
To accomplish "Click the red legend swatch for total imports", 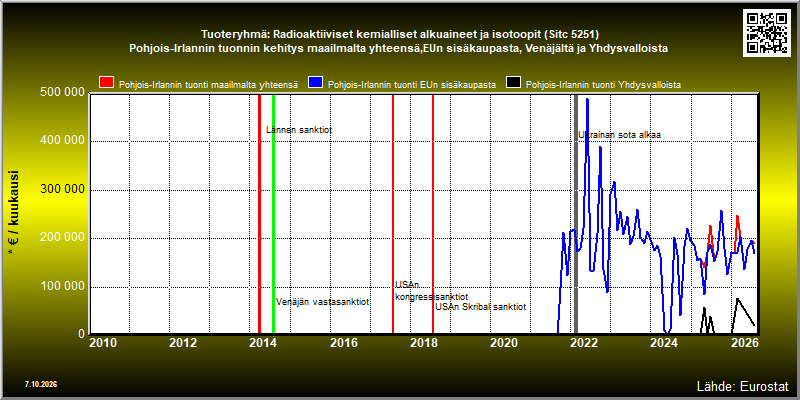I will pyautogui.click(x=107, y=83).
